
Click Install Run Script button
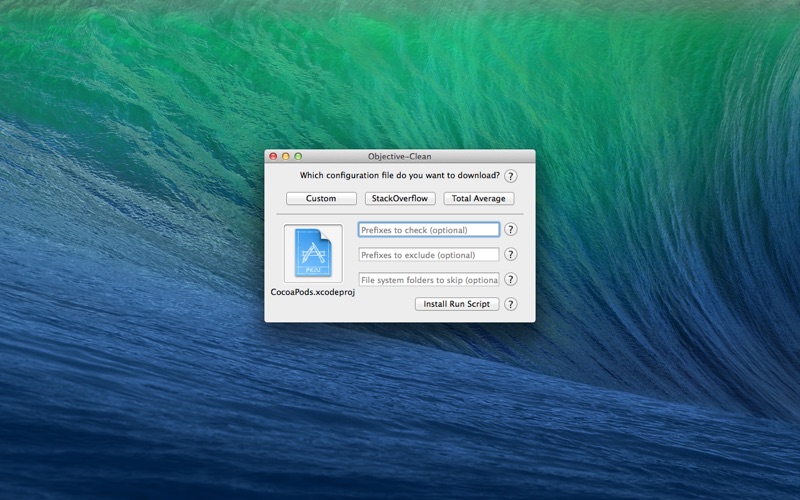coord(457,304)
